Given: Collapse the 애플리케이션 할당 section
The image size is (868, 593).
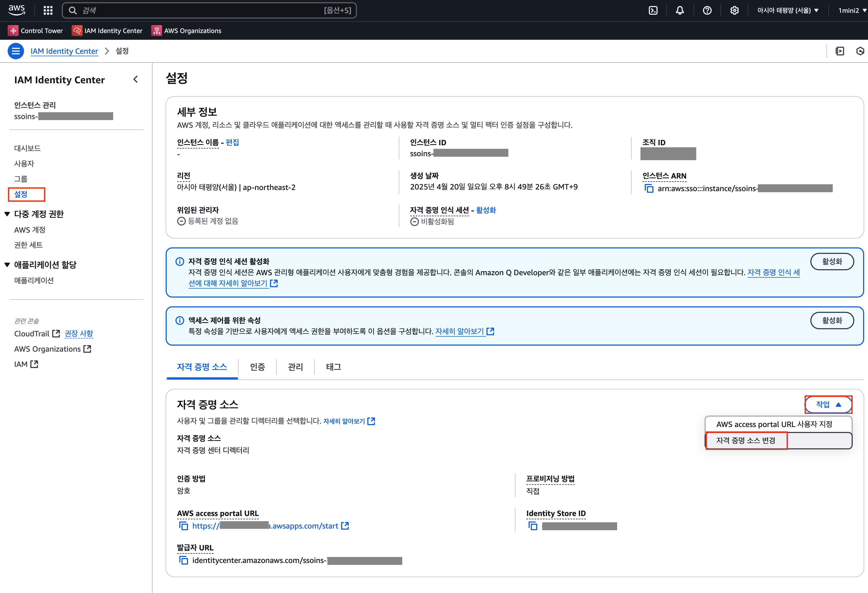Looking at the screenshot, I should (x=7, y=265).
